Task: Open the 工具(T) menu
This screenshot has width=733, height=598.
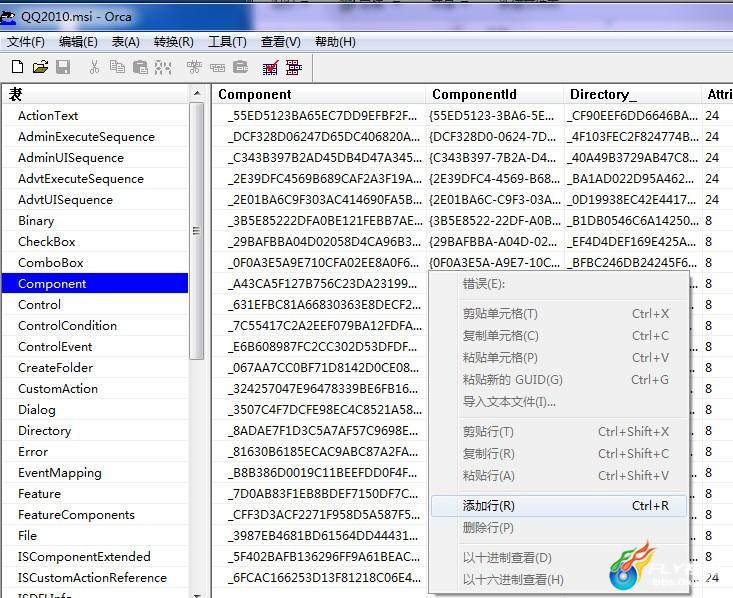Action: pos(227,42)
